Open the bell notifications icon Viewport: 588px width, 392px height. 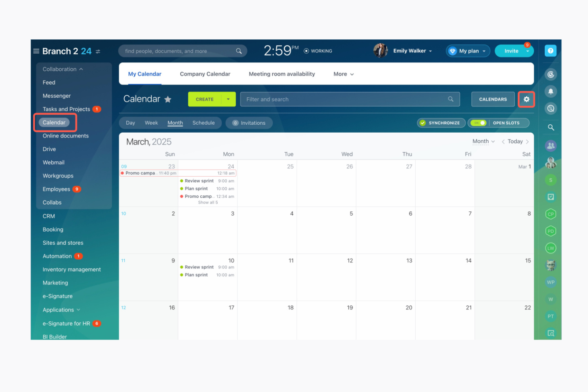point(551,91)
